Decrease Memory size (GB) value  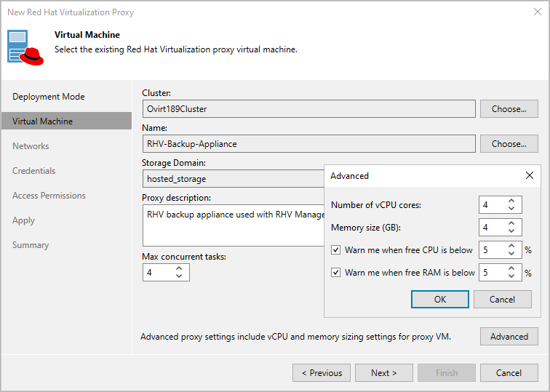[511, 231]
